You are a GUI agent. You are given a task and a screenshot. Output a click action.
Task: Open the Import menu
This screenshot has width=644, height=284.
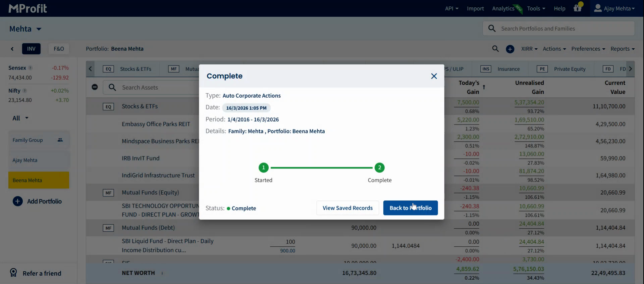click(475, 8)
